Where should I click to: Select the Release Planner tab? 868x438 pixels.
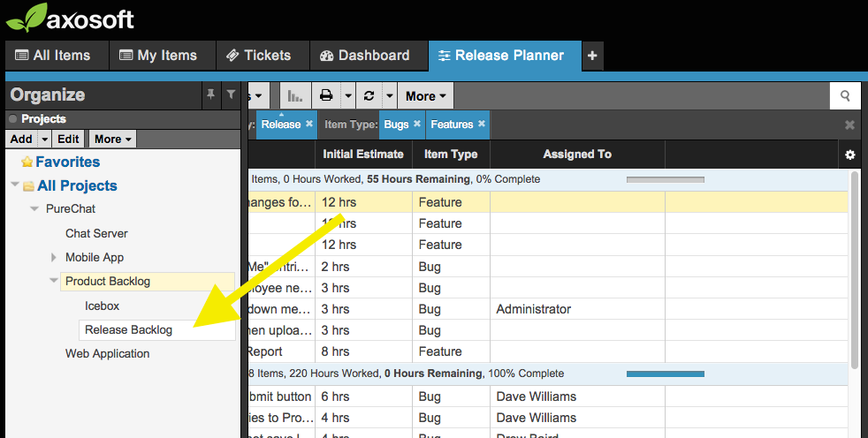pos(505,56)
